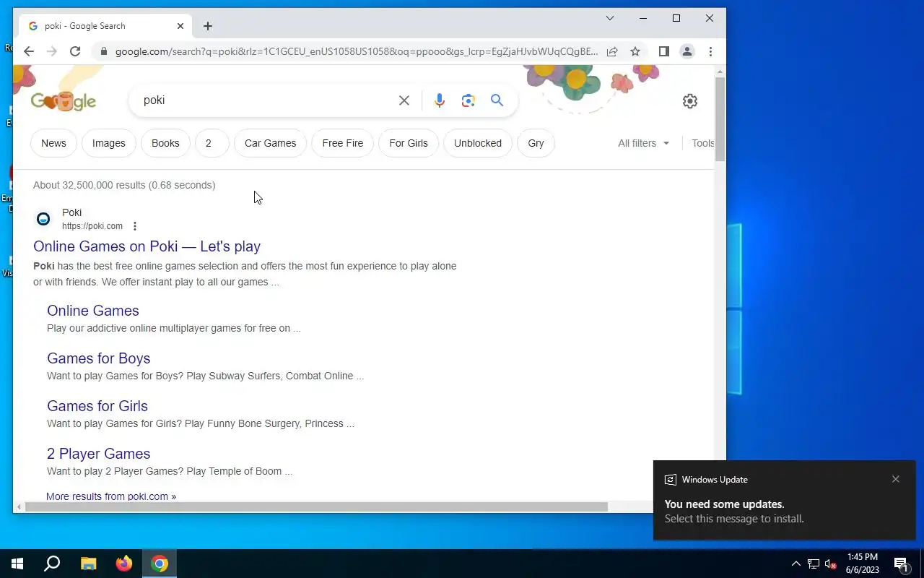924x578 pixels.
Task: Search by image with Google Lens
Action: point(468,100)
